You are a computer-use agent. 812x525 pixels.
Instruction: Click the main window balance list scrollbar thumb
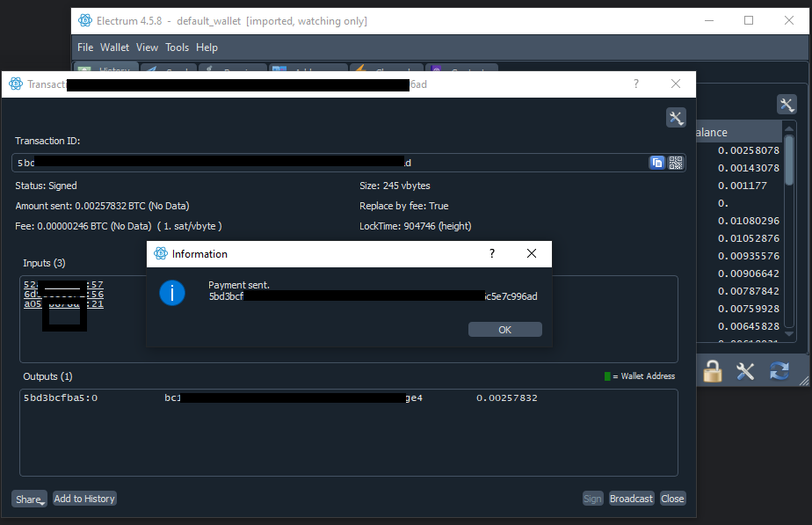click(789, 160)
